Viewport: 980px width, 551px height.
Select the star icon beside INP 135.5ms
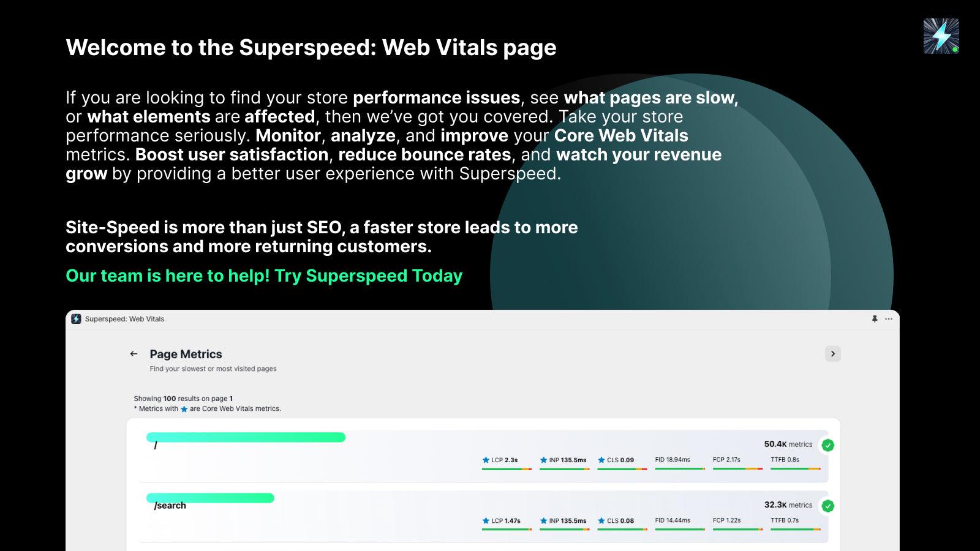click(543, 459)
